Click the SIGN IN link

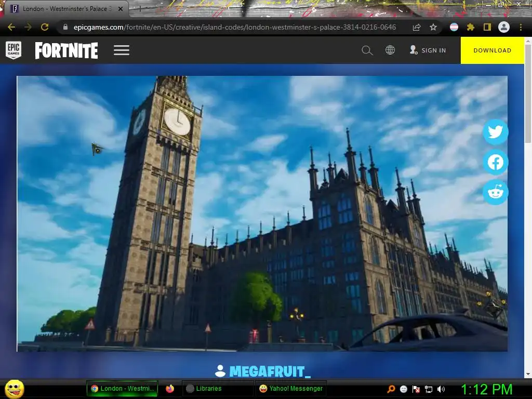coord(428,50)
